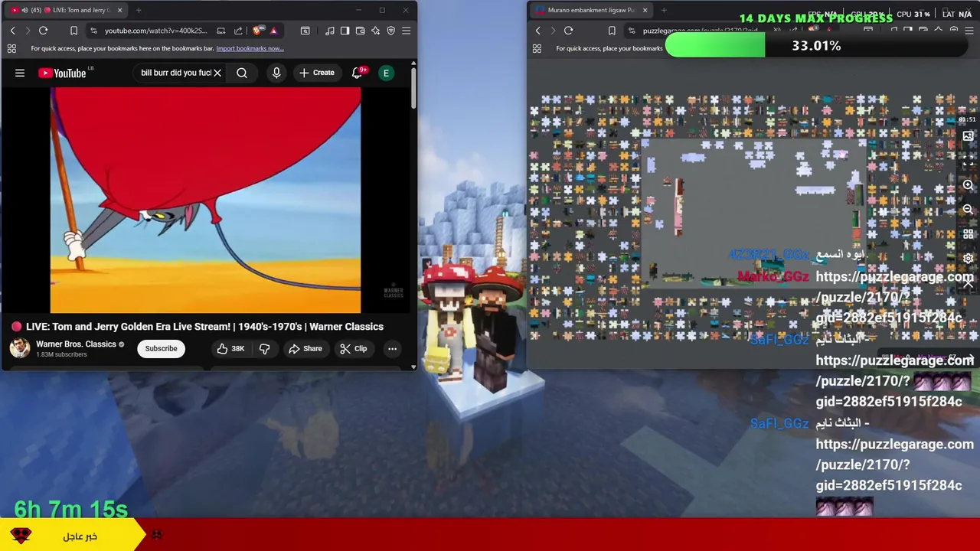
Task: Open the share icon in YouTube address bar
Action: [238, 31]
